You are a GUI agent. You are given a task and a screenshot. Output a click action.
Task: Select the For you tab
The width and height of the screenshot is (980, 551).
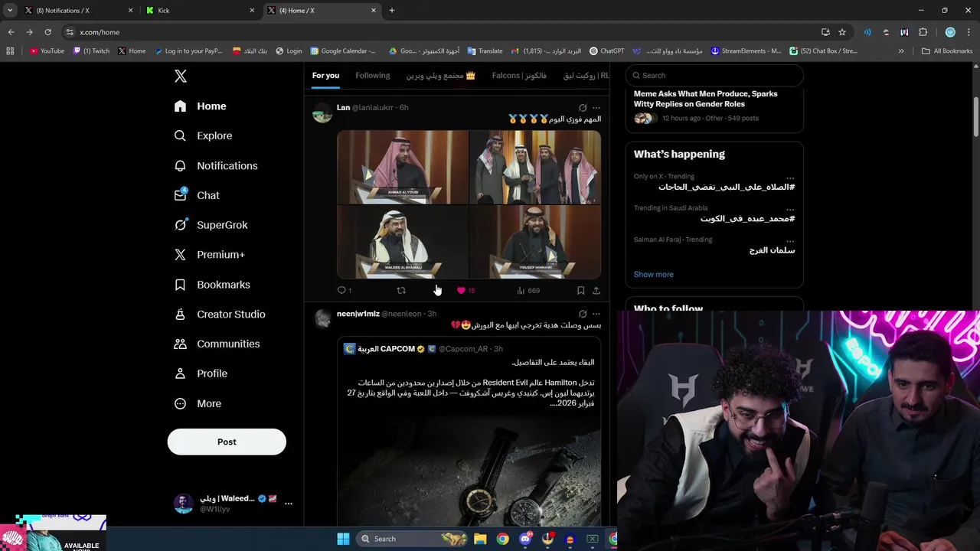[x=325, y=75]
